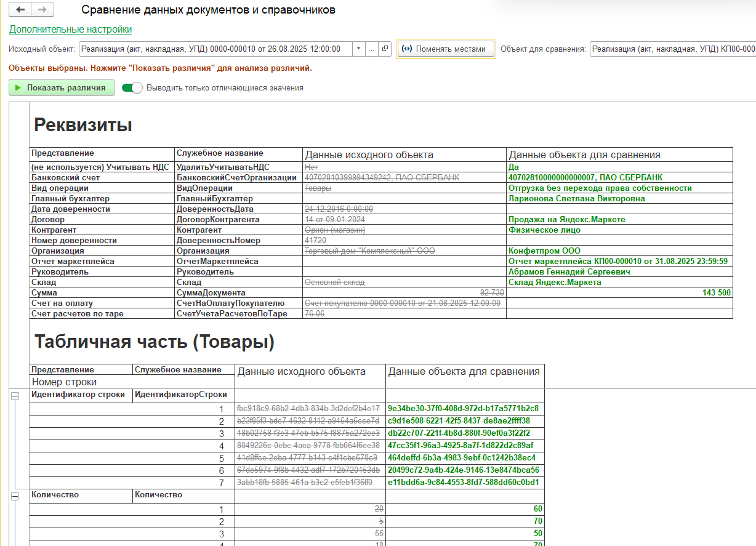756x546 pixels.
Task: Click the Отчет маркетплейса КП00-000010 cell
Action: coord(619,261)
